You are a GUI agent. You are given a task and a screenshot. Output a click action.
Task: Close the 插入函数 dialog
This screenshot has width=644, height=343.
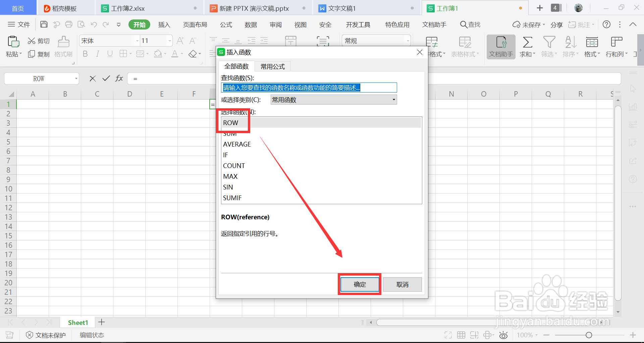[x=420, y=52]
